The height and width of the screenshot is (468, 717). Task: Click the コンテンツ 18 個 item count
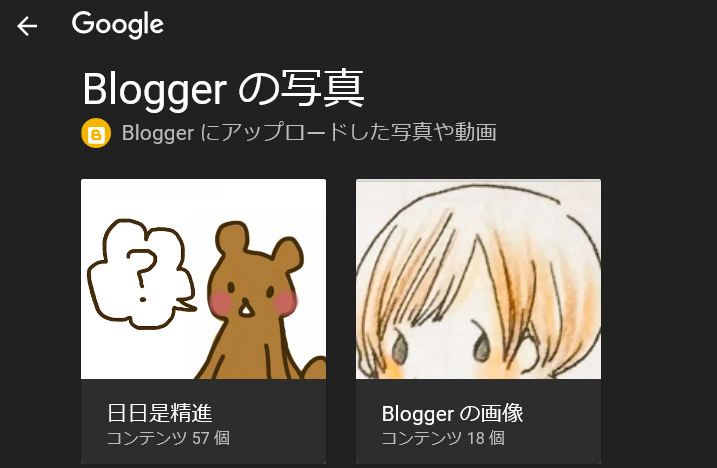point(443,438)
